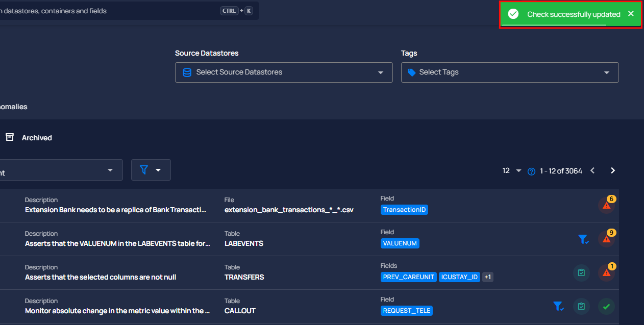
Task: Click the CALLOUT table name
Action: (x=240, y=311)
